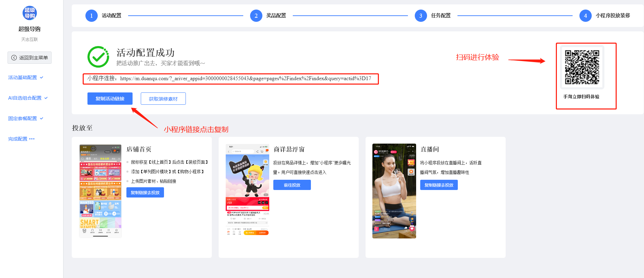Click step 4 circle 小程序投放装修
Screen dimensions: 644x278
[x=586, y=16]
